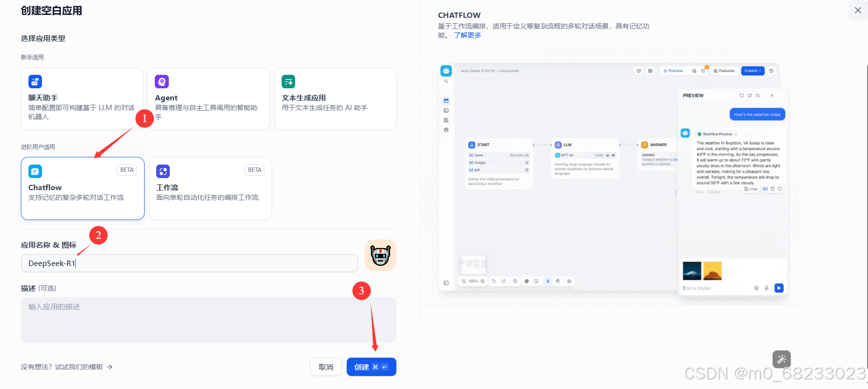Focus the app name field containing DeepSeek-R1
The width and height of the screenshot is (868, 389).
click(x=190, y=263)
